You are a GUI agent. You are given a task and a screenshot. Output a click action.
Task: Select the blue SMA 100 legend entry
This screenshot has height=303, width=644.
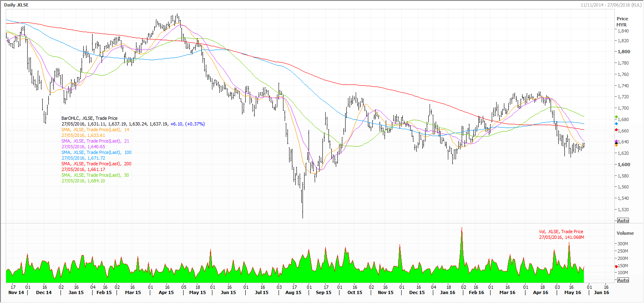click(x=96, y=152)
